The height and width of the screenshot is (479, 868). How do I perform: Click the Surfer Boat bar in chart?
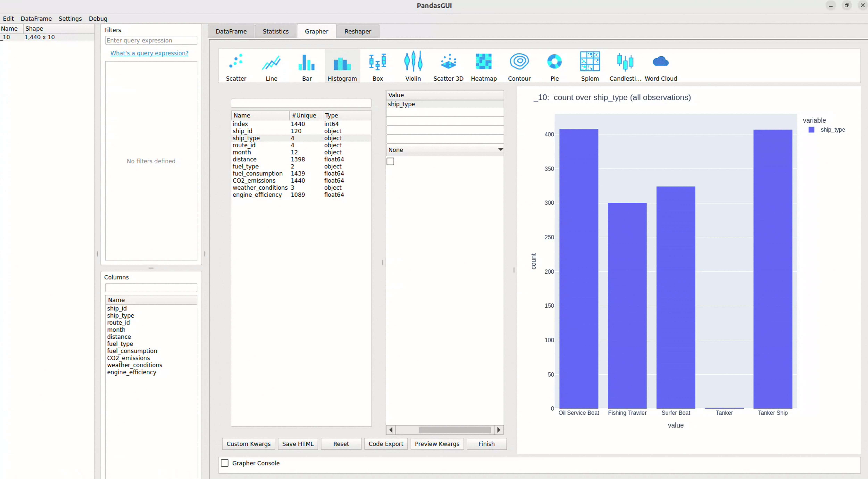tap(676, 297)
